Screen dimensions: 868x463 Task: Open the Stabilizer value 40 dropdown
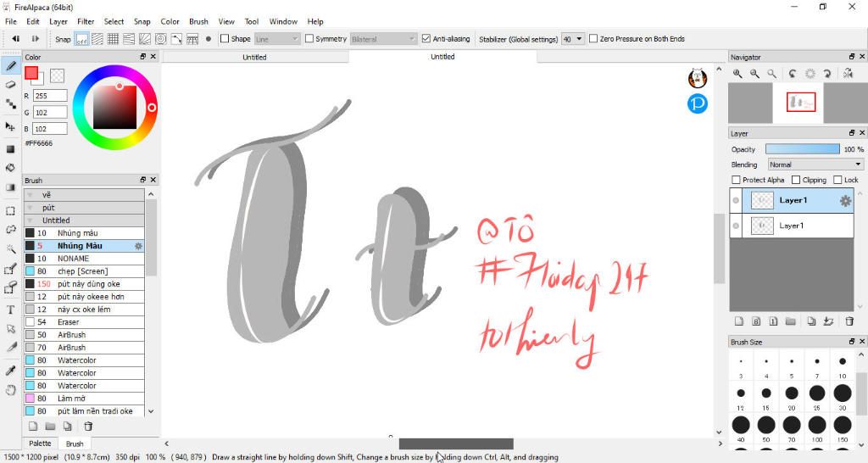coord(573,39)
